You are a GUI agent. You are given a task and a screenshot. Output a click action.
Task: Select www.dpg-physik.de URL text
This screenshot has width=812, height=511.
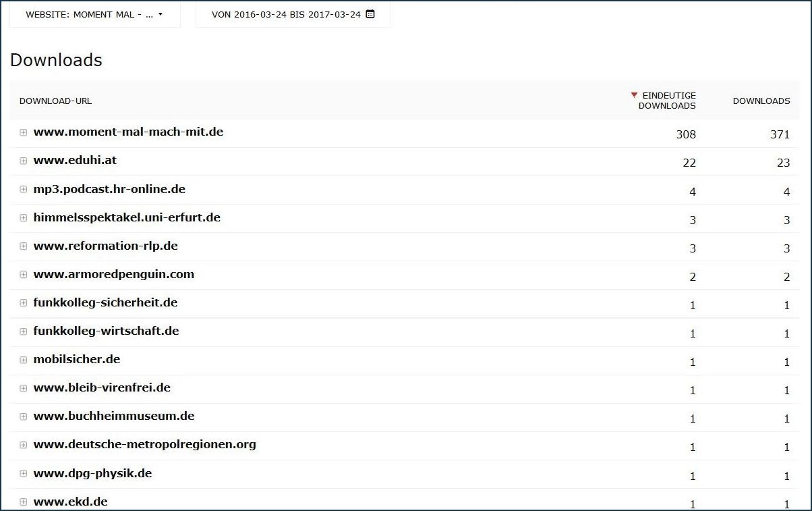(x=92, y=473)
